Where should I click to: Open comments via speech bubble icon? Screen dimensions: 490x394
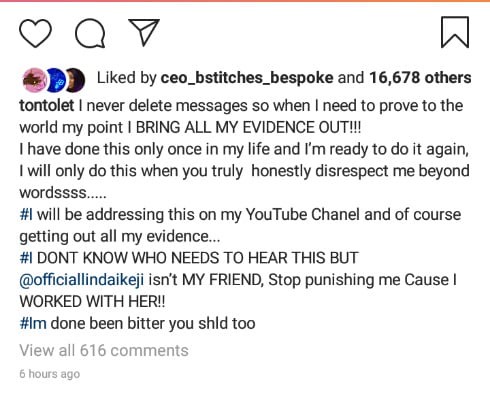pyautogui.click(x=90, y=33)
